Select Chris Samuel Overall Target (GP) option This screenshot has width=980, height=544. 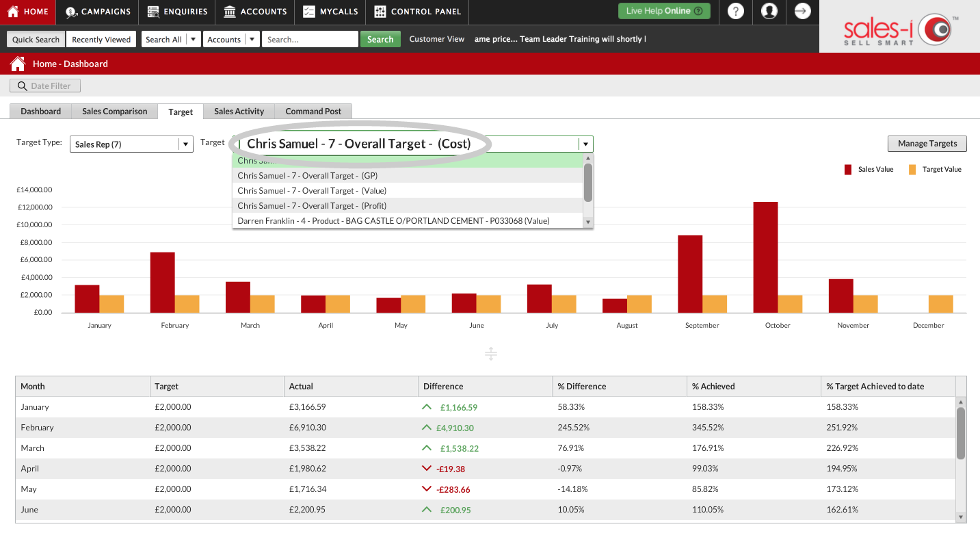pyautogui.click(x=407, y=176)
